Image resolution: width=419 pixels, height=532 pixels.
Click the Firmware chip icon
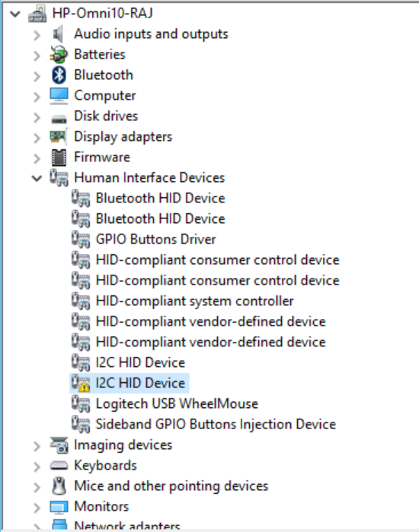coord(59,158)
